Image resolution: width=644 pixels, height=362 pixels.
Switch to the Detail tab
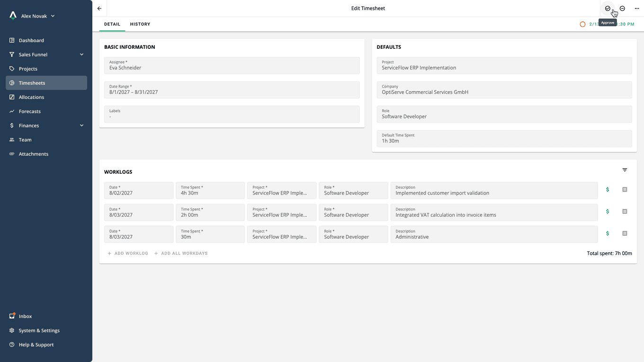coord(112,24)
